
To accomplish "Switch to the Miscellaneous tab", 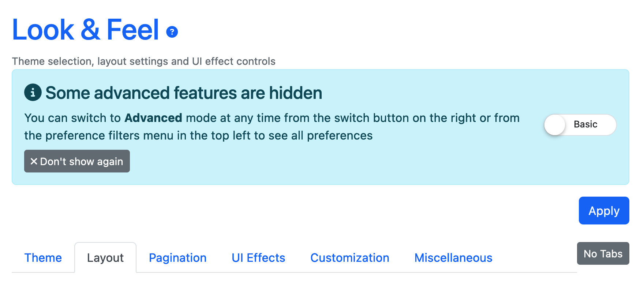I will [453, 258].
